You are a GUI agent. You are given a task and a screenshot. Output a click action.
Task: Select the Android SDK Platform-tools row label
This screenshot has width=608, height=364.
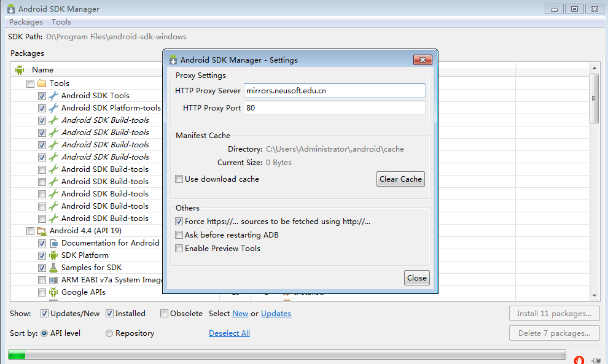tap(111, 108)
